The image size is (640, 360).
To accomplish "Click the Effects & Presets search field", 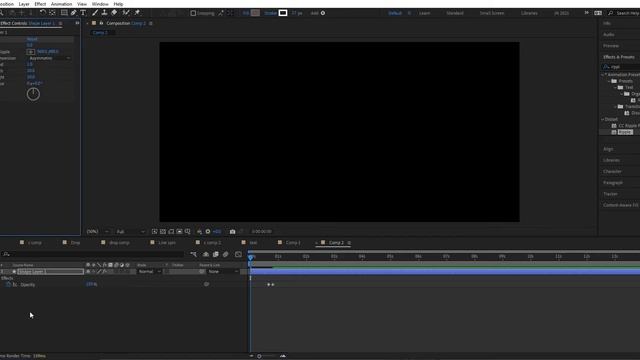I will [622, 67].
